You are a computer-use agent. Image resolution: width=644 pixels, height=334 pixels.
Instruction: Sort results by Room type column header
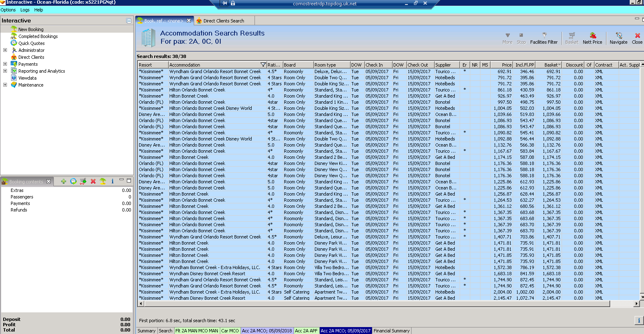(x=332, y=65)
